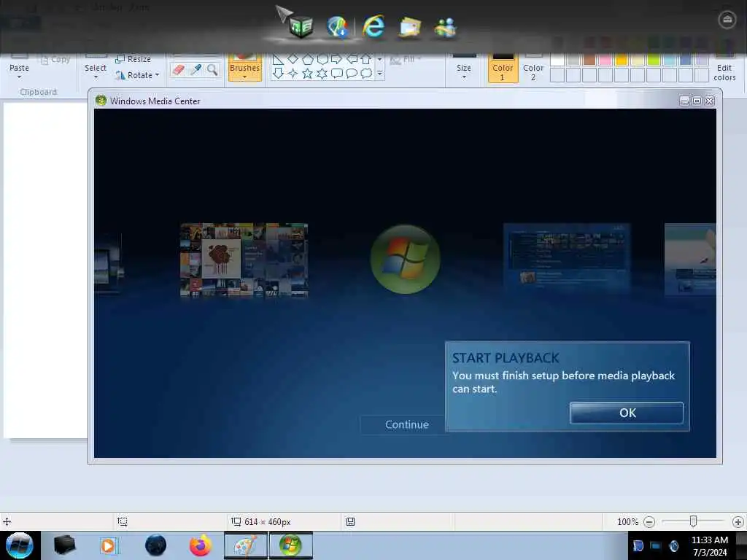Viewport: 747px width, 560px height.
Task: Select the Eraser tool in Paint
Action: (178, 70)
